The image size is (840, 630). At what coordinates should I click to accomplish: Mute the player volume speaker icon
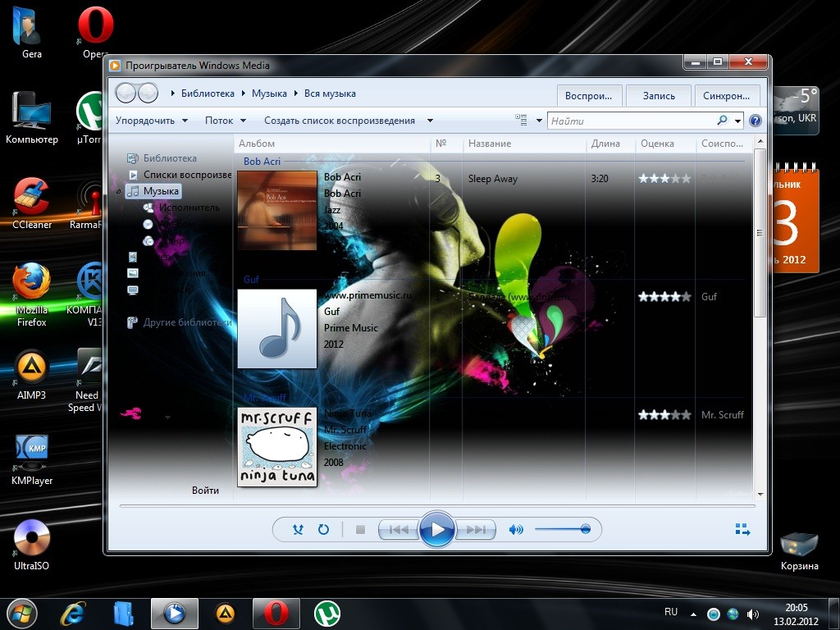515,529
